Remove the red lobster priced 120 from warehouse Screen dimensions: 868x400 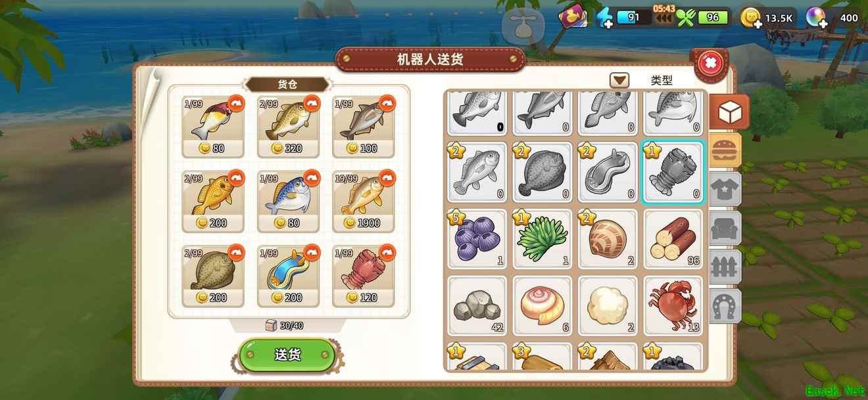click(387, 252)
